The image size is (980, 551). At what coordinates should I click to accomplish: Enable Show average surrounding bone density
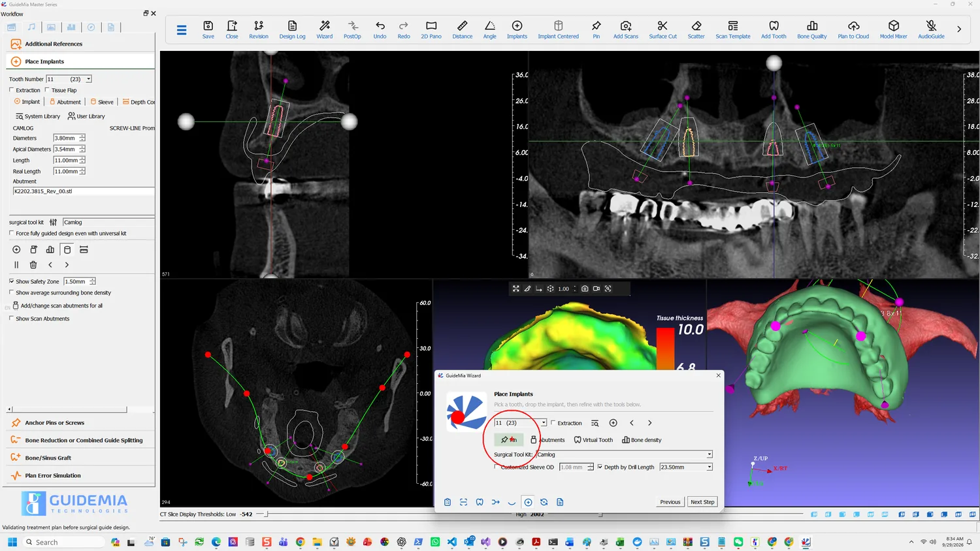coord(12,292)
